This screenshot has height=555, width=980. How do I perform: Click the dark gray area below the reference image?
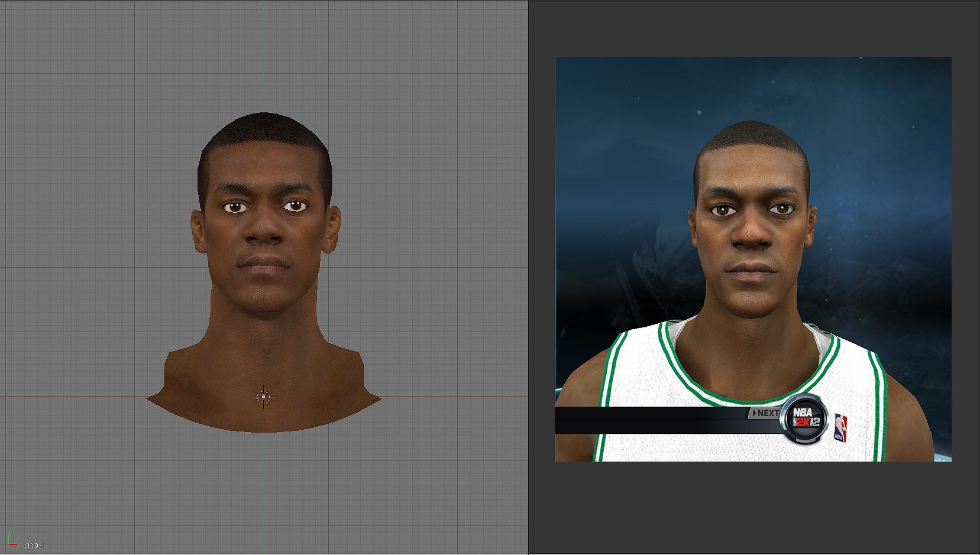pyautogui.click(x=752, y=508)
